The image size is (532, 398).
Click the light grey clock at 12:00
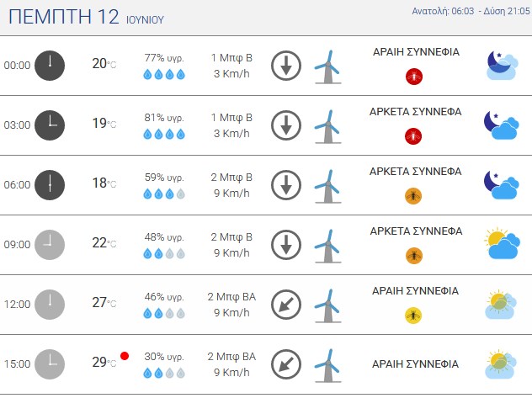tap(50, 305)
